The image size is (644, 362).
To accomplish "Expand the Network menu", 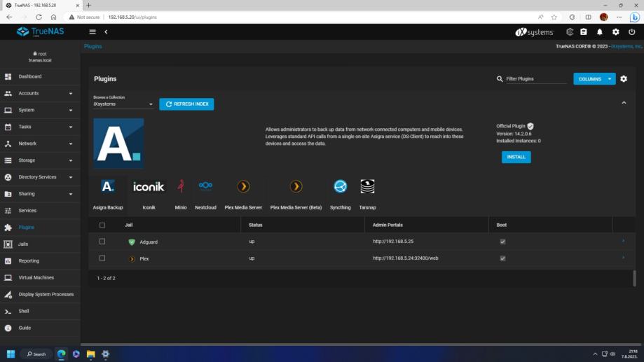I will coord(40,144).
